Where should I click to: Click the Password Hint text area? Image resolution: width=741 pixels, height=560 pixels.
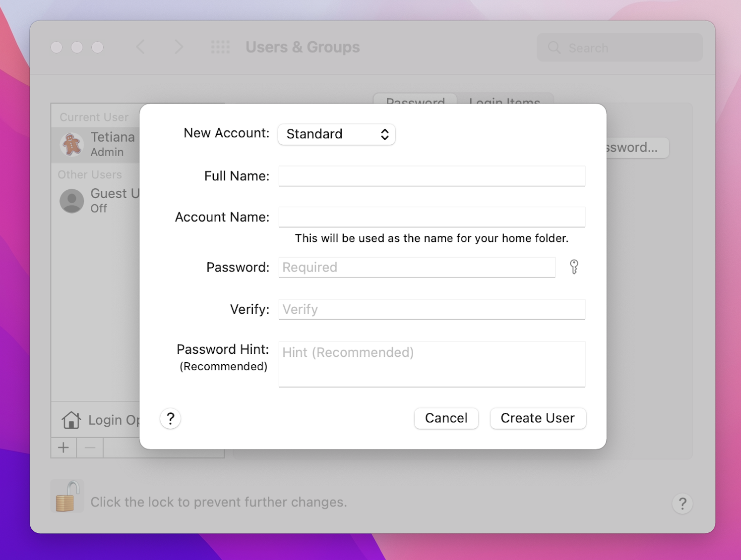(x=432, y=363)
